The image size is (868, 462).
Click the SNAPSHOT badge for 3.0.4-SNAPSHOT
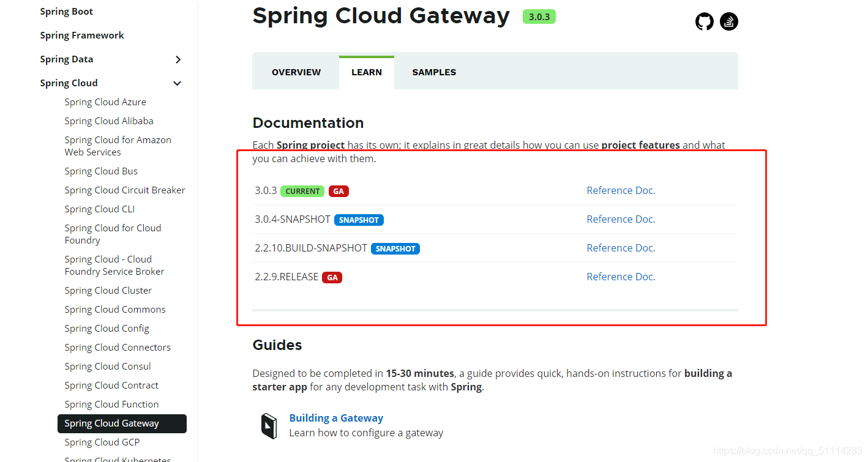(359, 220)
